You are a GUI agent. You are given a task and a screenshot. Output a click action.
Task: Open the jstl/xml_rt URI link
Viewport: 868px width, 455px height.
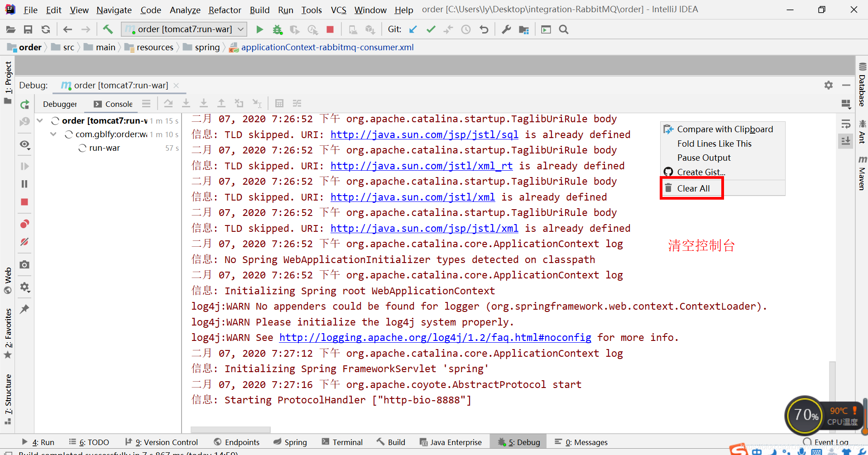(x=422, y=166)
